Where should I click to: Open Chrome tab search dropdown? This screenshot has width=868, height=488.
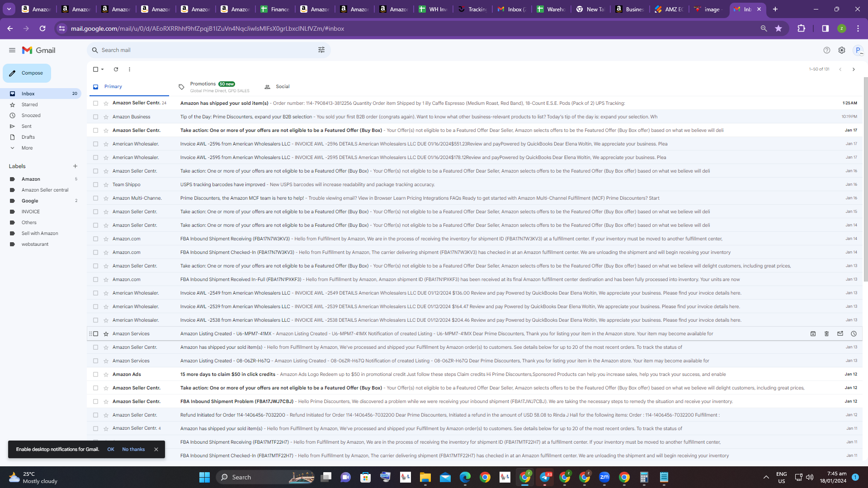(x=9, y=9)
